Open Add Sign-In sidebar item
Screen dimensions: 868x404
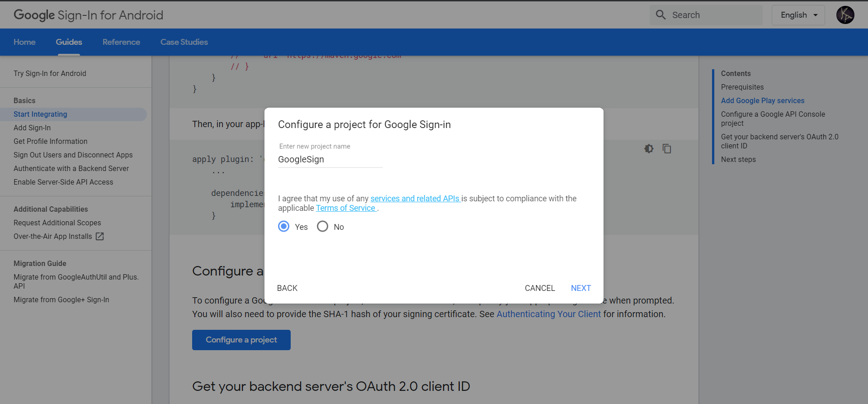32,128
